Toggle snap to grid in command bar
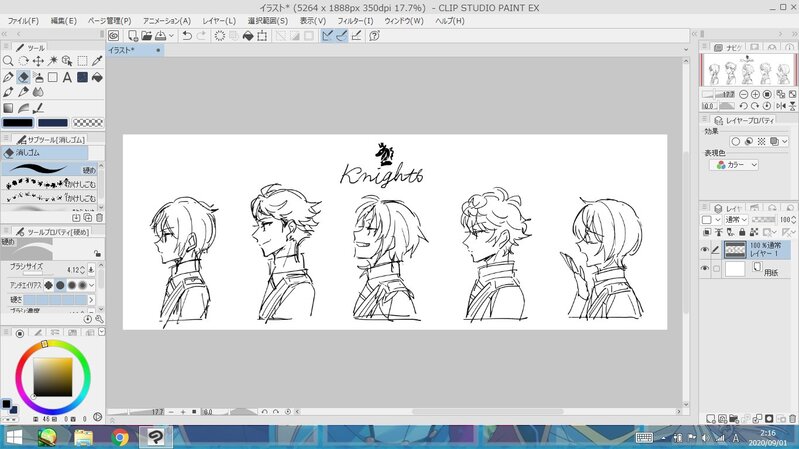The image size is (799, 449). click(357, 36)
